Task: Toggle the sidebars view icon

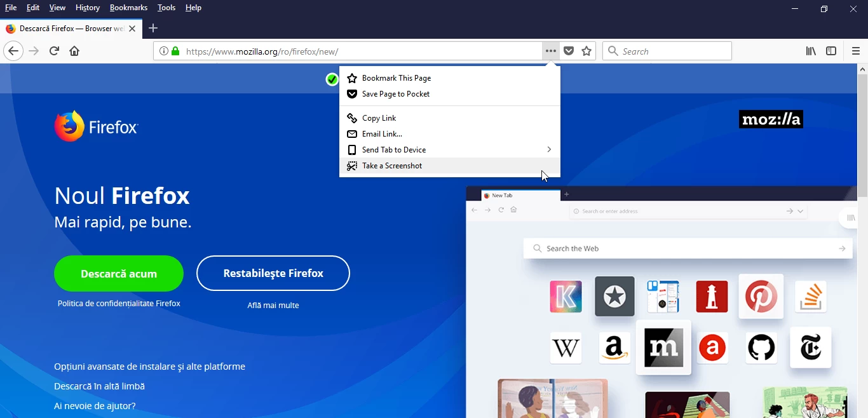Action: (x=832, y=51)
